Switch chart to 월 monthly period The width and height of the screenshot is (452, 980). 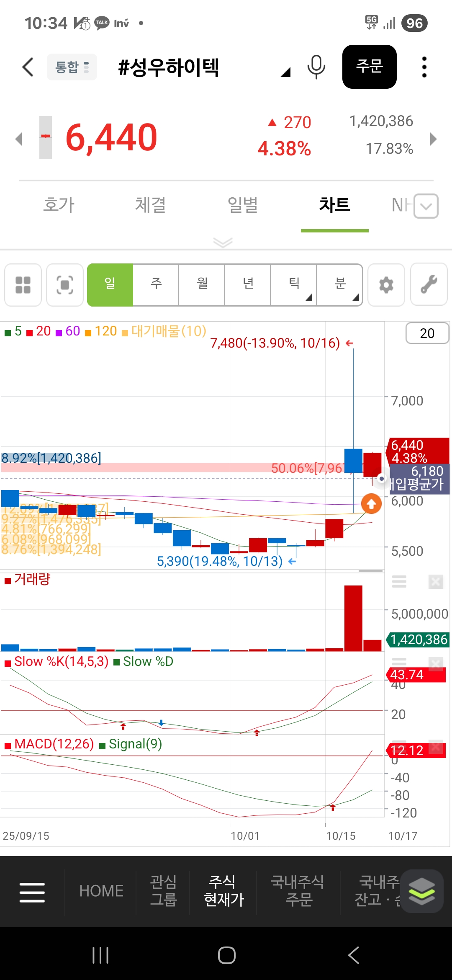coord(202,285)
